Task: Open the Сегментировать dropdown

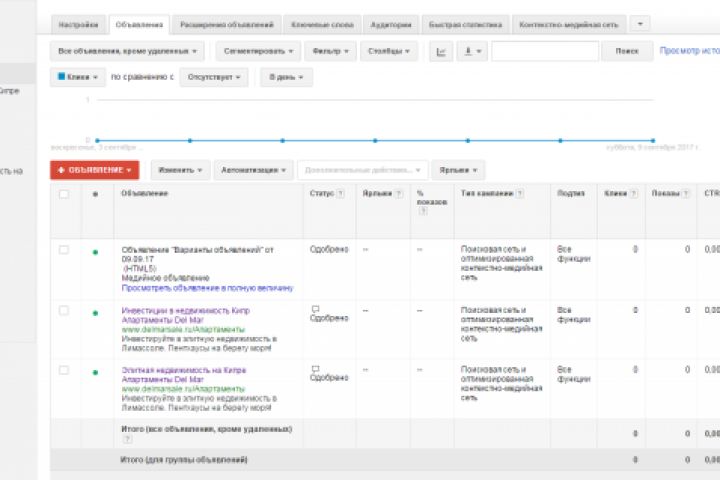Action: 258,51
